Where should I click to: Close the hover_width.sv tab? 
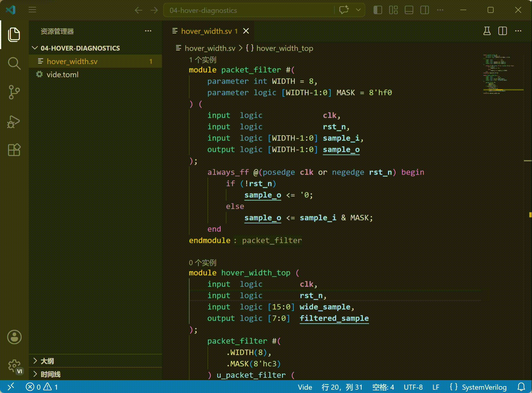pos(246,31)
